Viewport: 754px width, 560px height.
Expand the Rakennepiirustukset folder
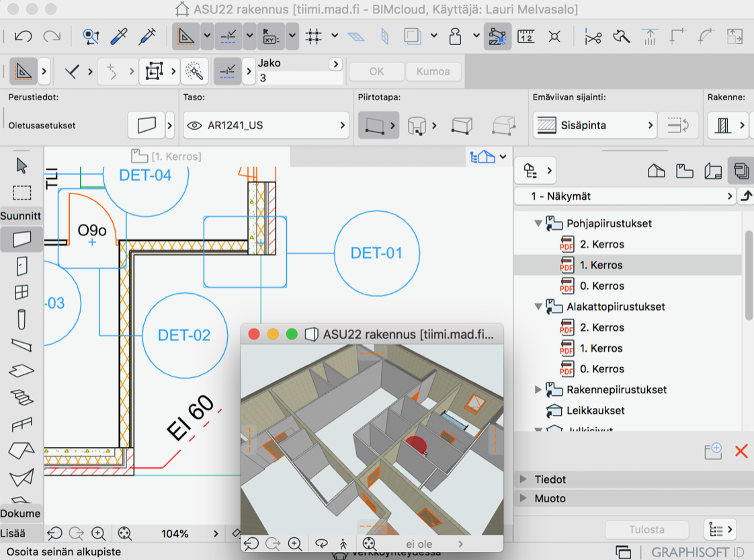[538, 390]
